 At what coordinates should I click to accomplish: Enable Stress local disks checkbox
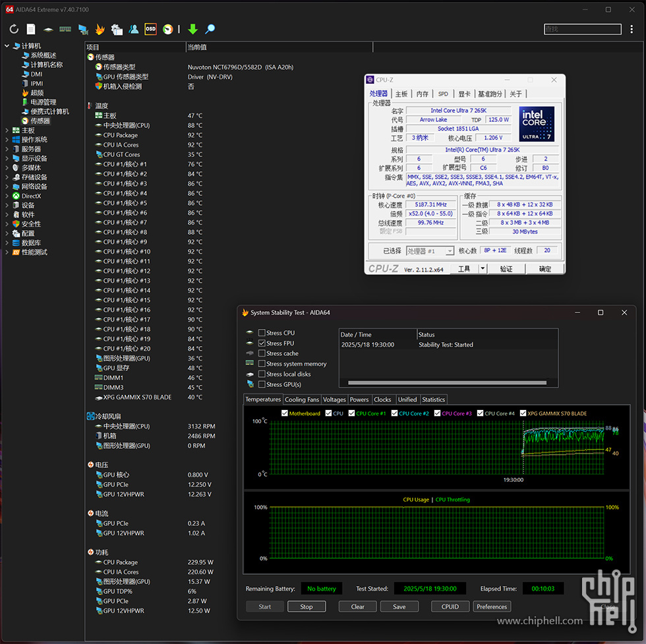coord(262,374)
